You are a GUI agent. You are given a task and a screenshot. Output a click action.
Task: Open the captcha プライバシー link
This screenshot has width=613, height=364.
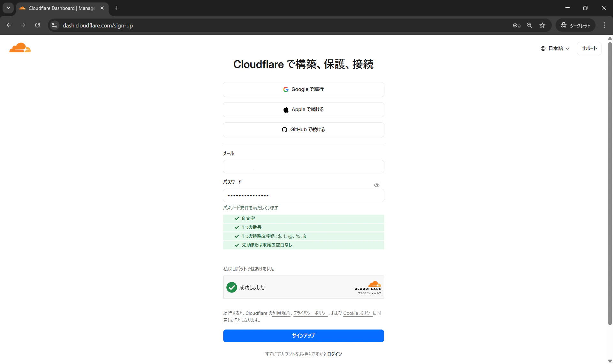click(x=364, y=293)
